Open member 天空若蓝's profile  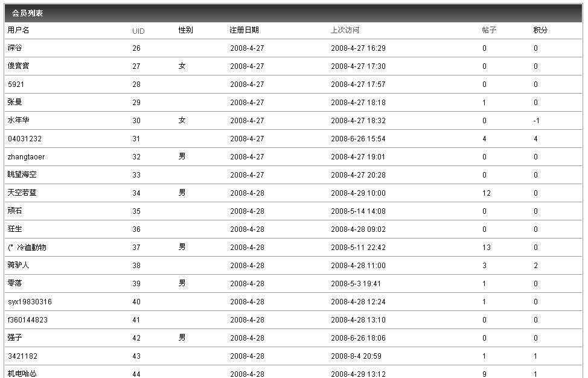point(22,193)
